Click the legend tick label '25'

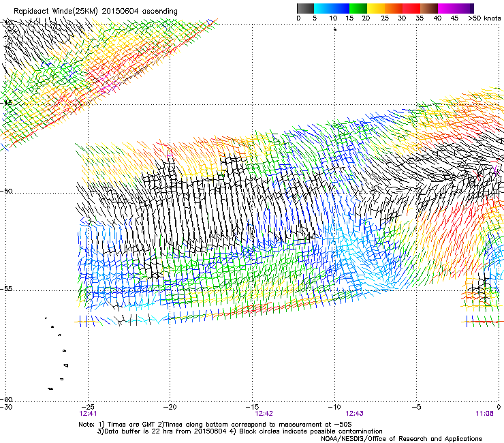click(x=385, y=18)
